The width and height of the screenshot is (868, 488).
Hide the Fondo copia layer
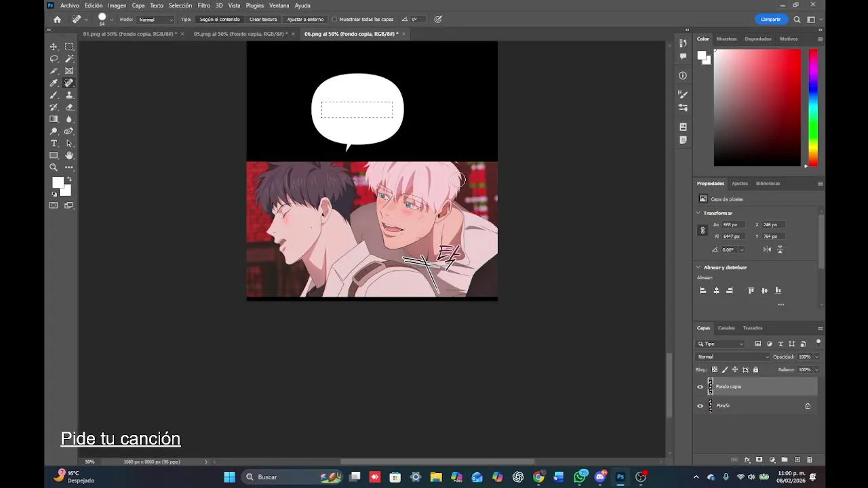tap(701, 387)
